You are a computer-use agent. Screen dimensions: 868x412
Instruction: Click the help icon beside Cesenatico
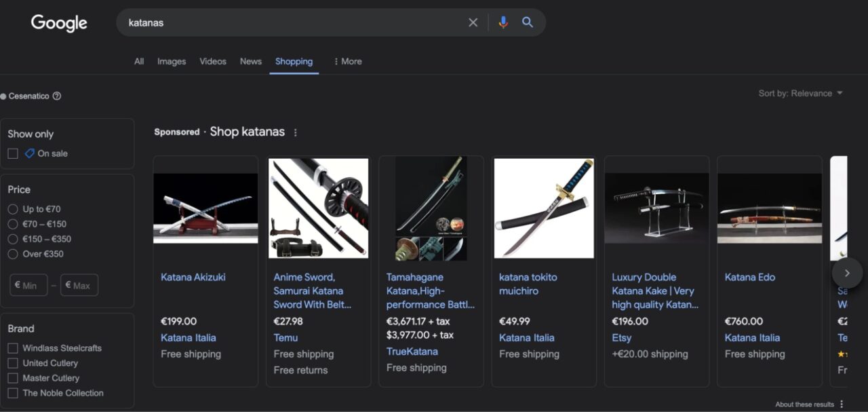tap(58, 96)
